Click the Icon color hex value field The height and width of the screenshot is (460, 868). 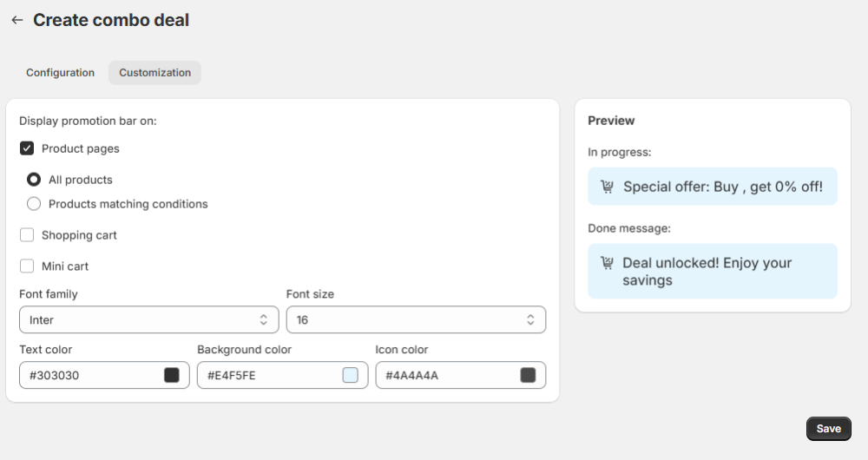(443, 376)
